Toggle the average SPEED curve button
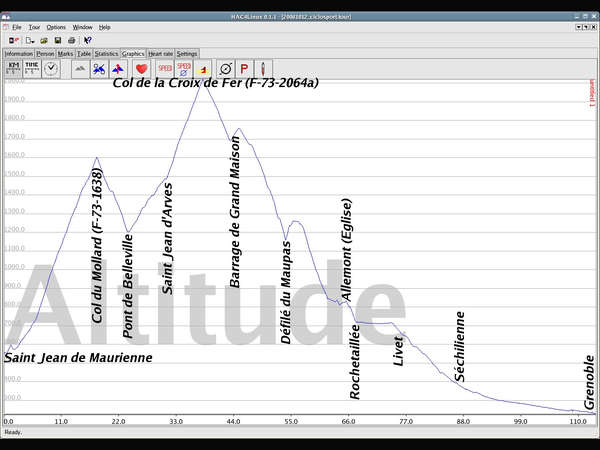 184,69
